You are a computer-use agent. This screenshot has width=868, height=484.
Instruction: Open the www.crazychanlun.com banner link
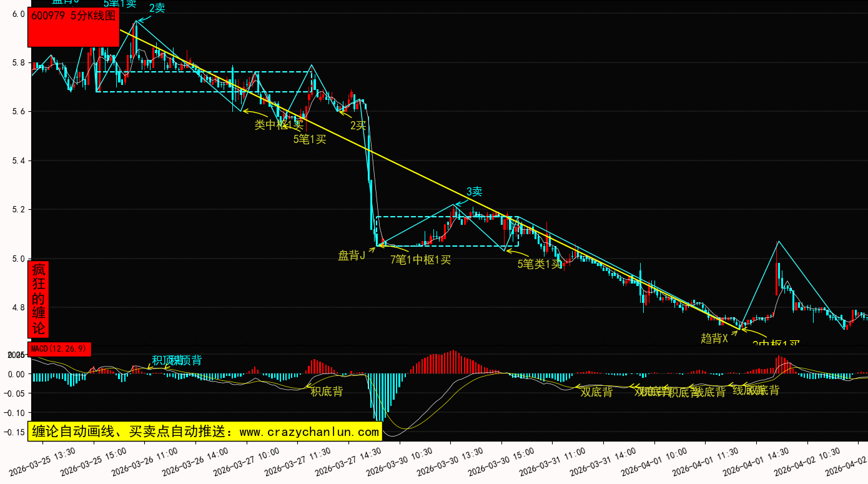click(x=205, y=432)
